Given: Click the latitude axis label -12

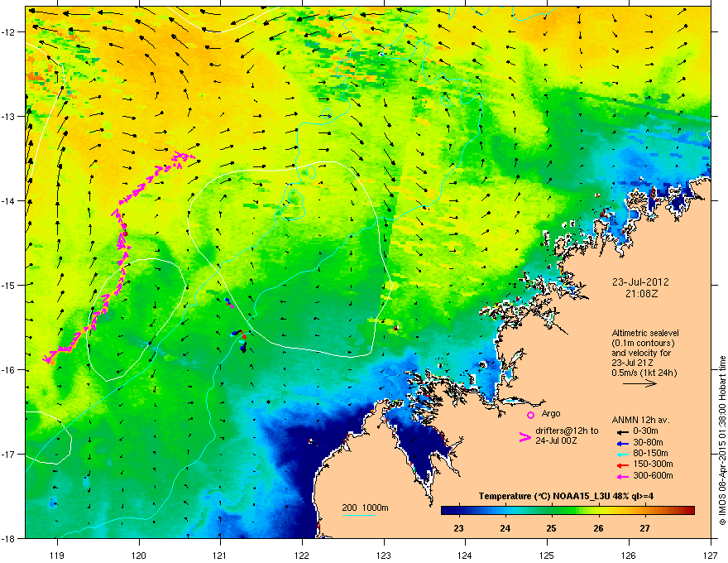Looking at the screenshot, I should (x=9, y=32).
